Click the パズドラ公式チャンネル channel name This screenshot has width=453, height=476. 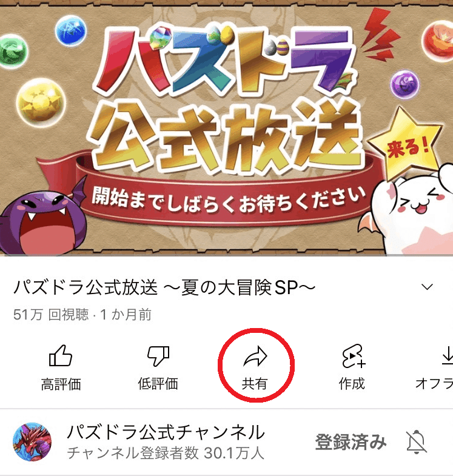(x=166, y=432)
